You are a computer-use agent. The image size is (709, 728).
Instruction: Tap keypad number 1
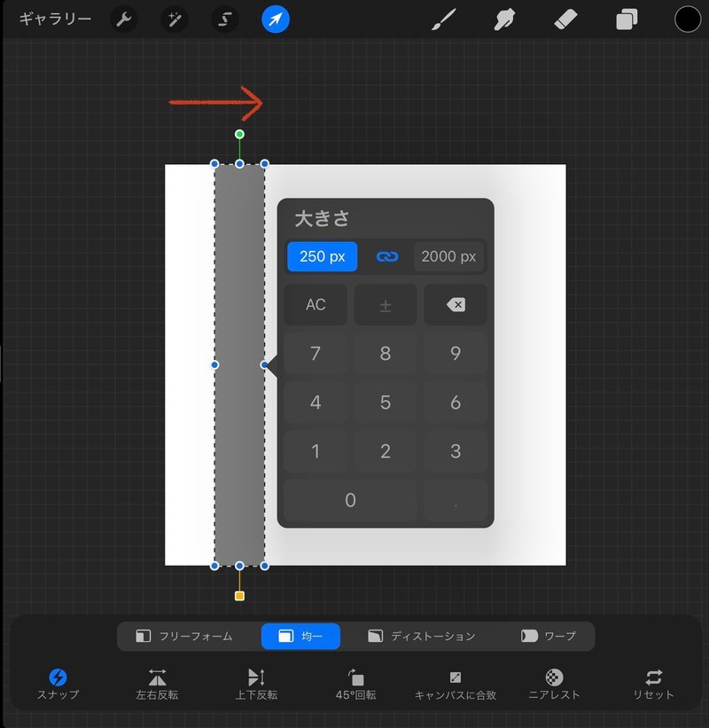coord(316,450)
